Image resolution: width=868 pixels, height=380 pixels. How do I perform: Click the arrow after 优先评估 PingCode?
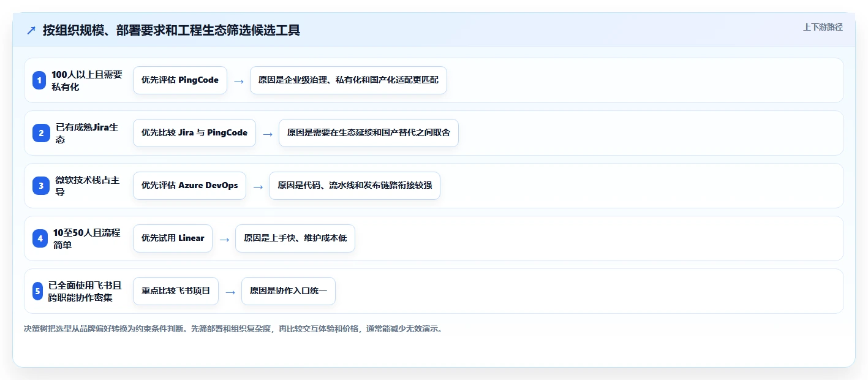click(x=239, y=81)
